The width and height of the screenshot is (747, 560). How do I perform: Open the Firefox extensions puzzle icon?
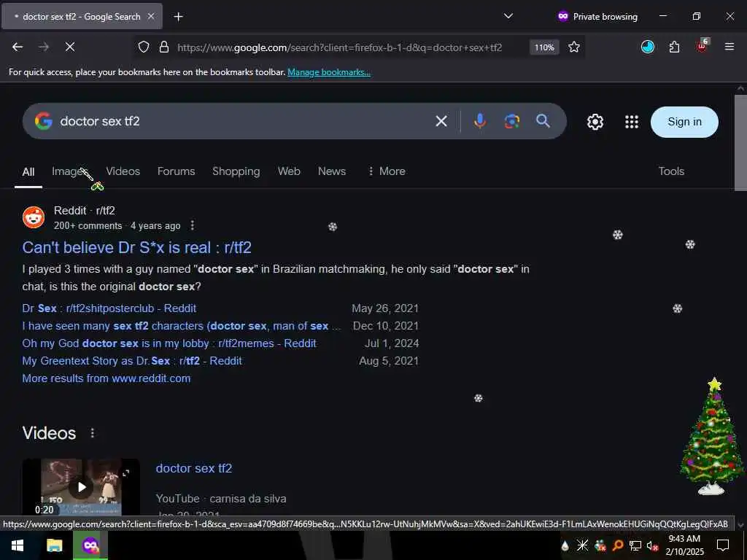click(674, 47)
